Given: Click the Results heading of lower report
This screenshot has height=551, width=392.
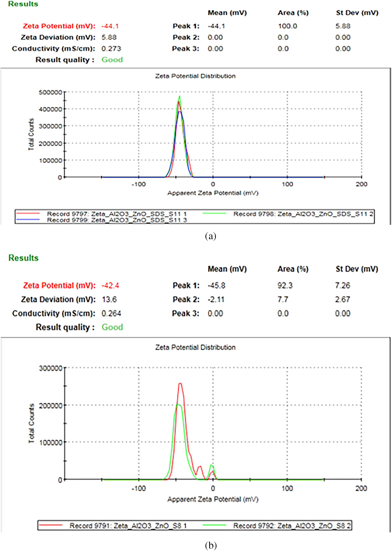Looking at the screenshot, I should [x=23, y=258].
